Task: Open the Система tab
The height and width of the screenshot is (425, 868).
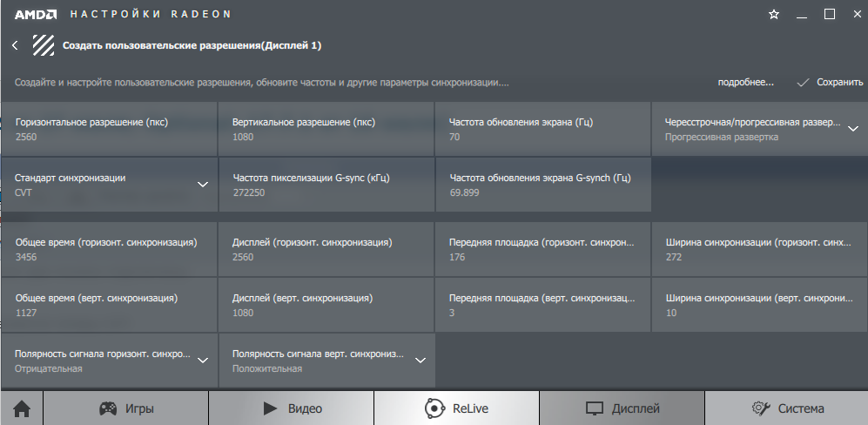Action: click(x=786, y=408)
